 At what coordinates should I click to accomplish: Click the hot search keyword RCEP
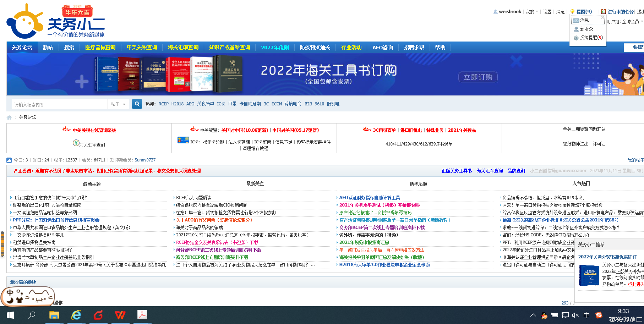coord(164,104)
